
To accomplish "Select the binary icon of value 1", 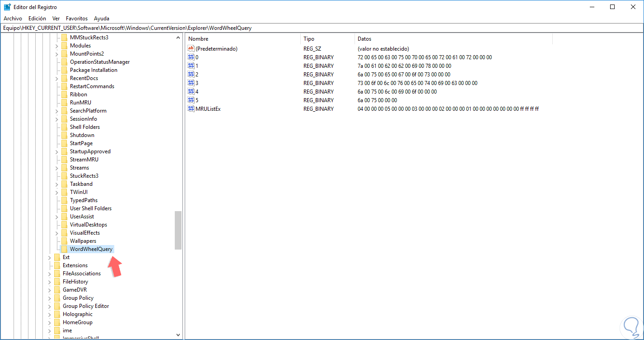I will click(191, 66).
